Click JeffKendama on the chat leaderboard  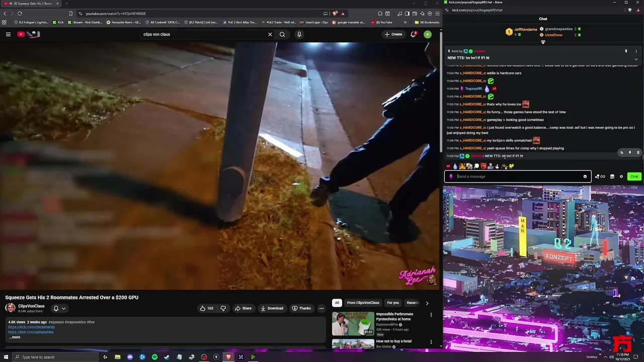pos(525,30)
